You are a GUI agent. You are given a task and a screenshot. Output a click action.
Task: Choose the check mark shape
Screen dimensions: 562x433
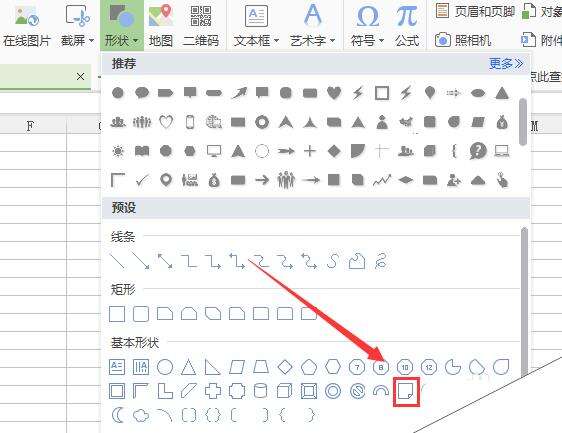coord(143,180)
